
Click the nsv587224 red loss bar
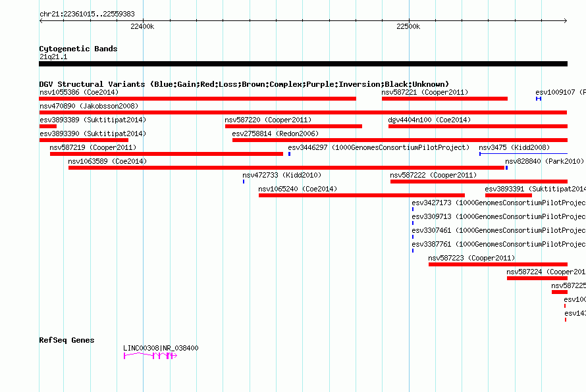click(x=537, y=278)
